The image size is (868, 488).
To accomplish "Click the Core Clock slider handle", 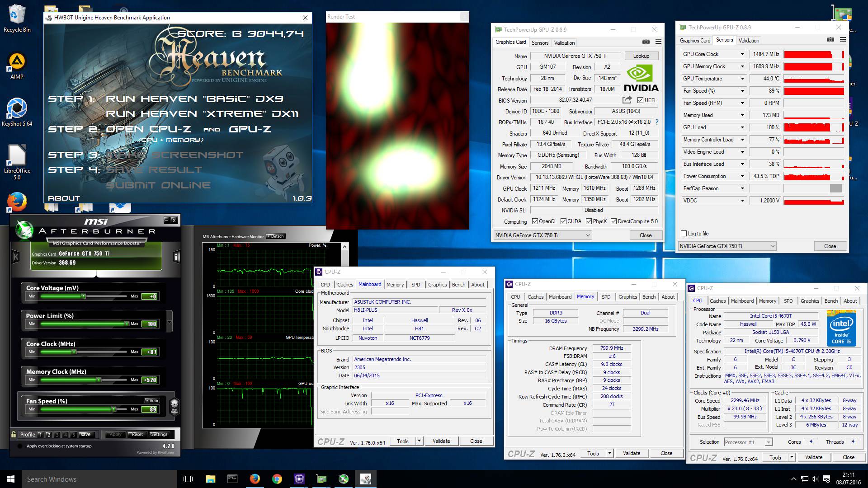I will click(x=74, y=352).
